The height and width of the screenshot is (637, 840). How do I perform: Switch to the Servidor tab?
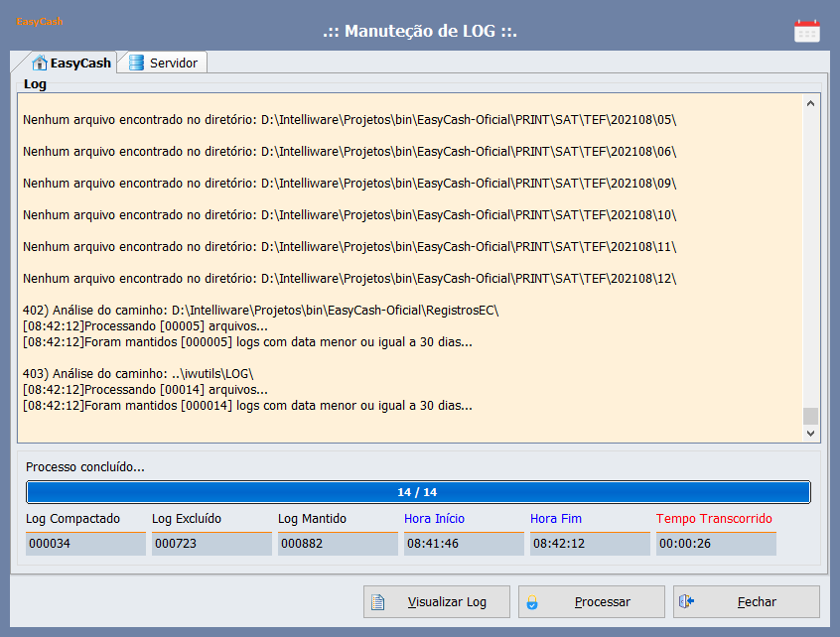163,63
